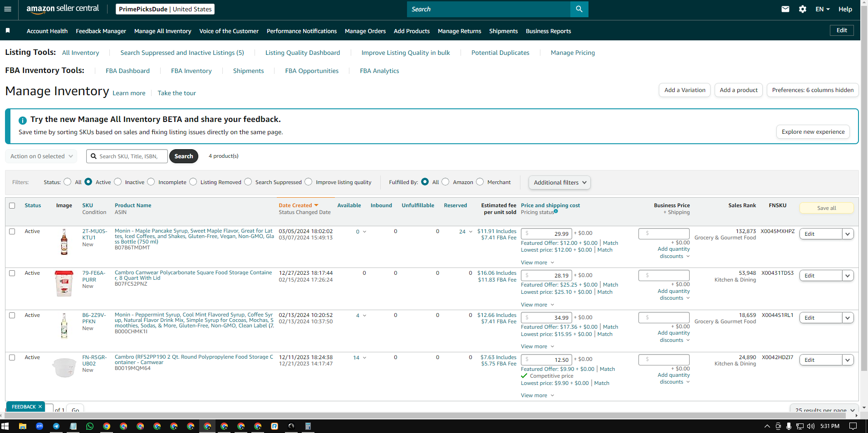Open the Listing Quality Dashboard tool
Screen dimensions: 868x433
pos(303,53)
